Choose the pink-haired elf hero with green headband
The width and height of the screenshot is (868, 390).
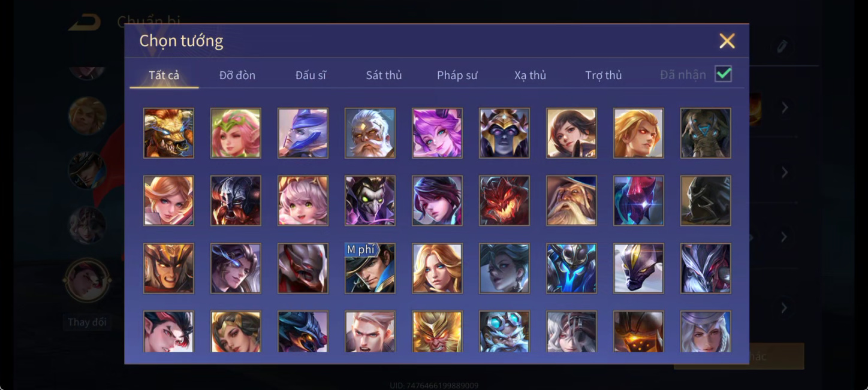pyautogui.click(x=236, y=132)
